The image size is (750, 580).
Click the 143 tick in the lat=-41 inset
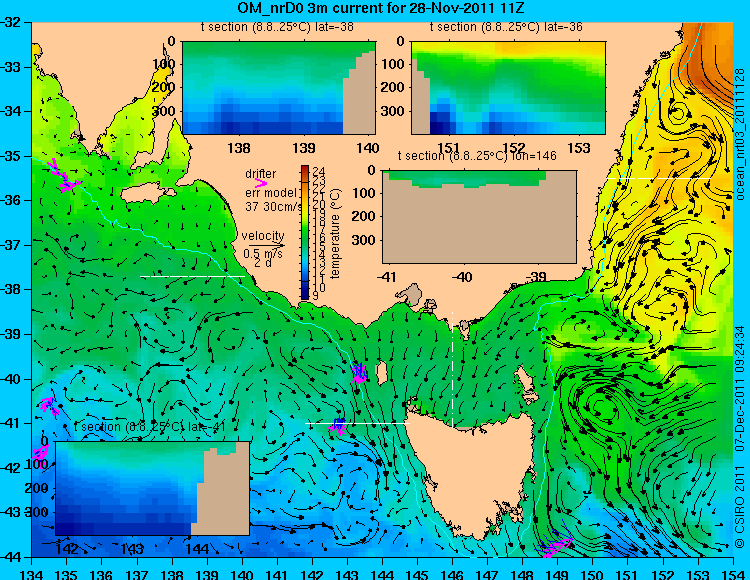(x=132, y=548)
